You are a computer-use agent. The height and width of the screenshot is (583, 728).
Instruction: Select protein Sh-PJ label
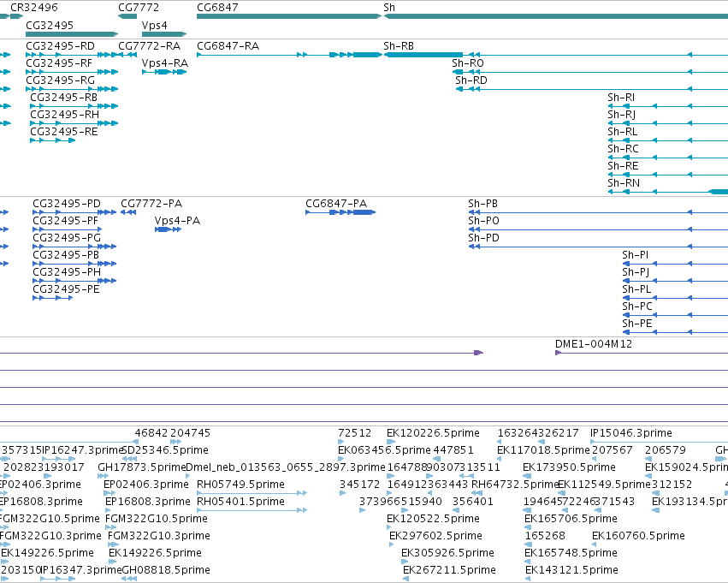[x=636, y=273]
